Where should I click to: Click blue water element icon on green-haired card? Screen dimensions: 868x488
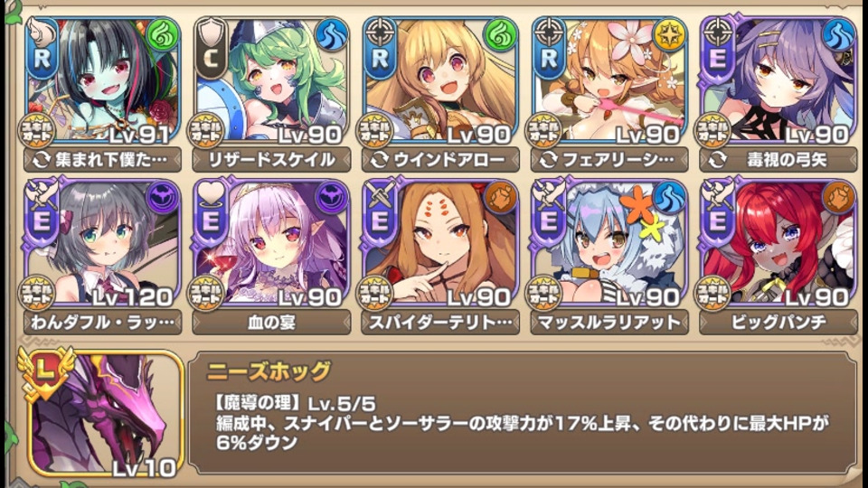(332, 35)
